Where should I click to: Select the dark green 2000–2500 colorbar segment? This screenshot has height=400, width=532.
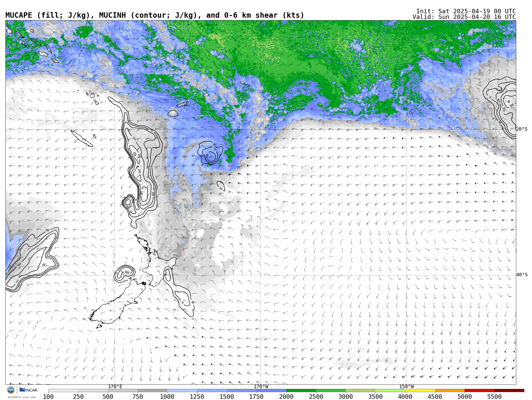(x=301, y=391)
